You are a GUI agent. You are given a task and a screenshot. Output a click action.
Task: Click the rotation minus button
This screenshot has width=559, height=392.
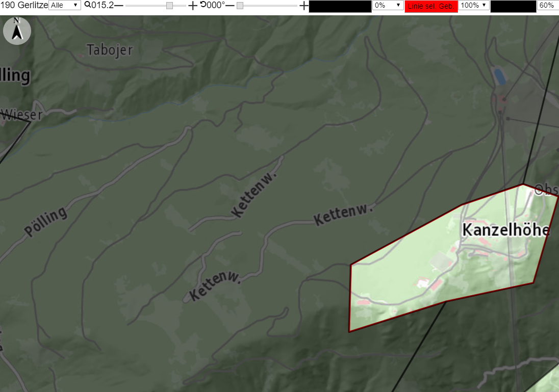pos(230,5)
